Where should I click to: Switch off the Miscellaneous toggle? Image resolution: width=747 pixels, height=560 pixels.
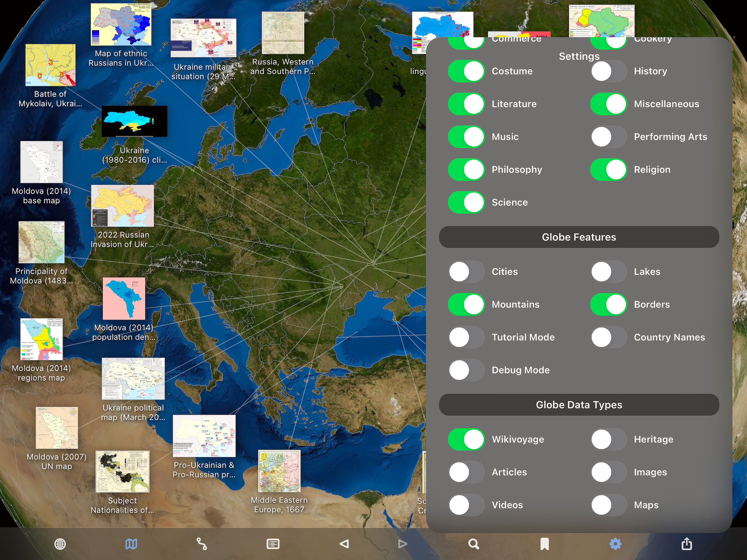(609, 104)
